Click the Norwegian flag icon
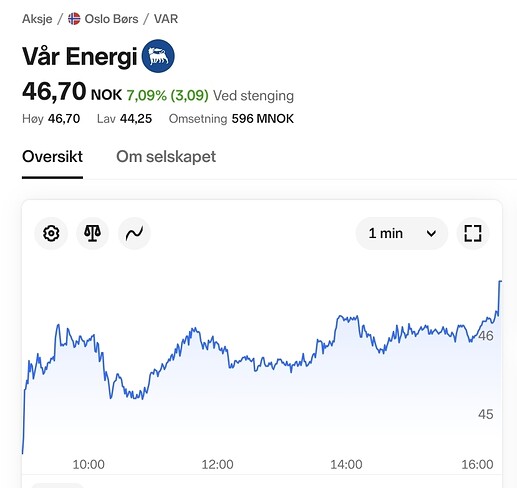This screenshot has height=488, width=517. pos(74,19)
